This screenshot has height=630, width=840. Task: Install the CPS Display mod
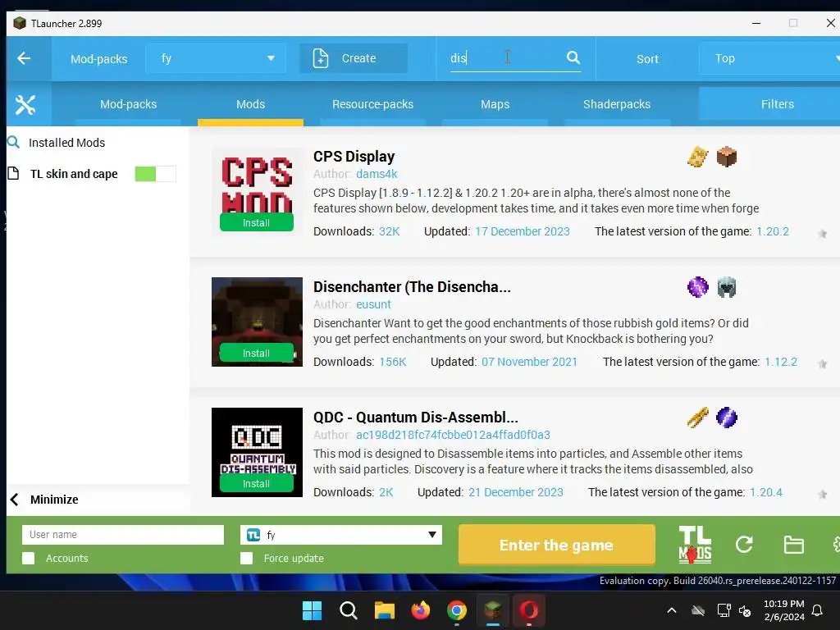pos(257,222)
